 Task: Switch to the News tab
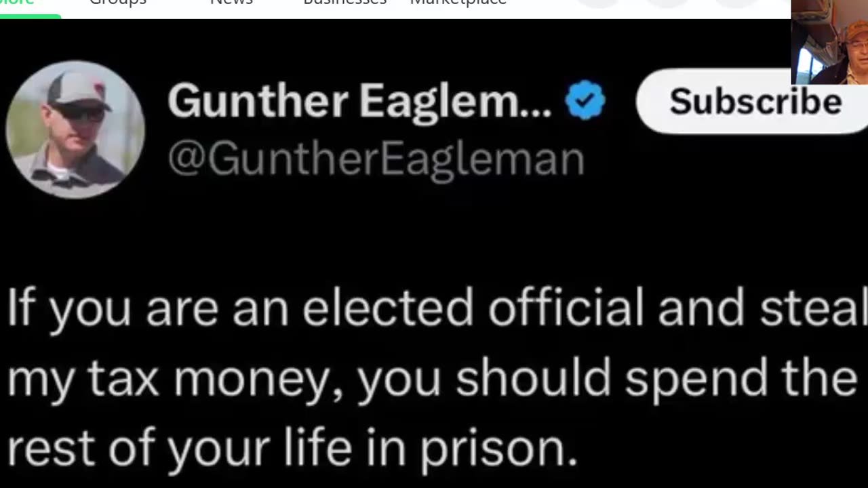[x=231, y=3]
